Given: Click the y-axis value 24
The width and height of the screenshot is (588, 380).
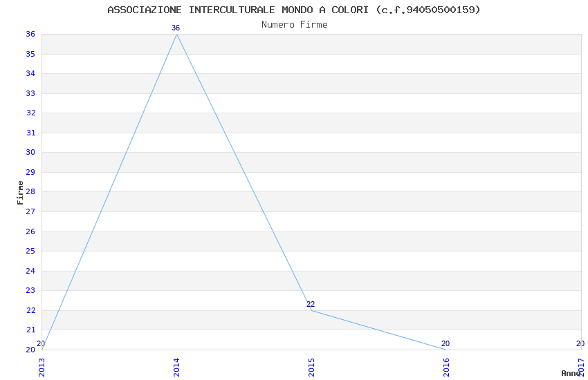Looking at the screenshot, I should click(x=30, y=271).
